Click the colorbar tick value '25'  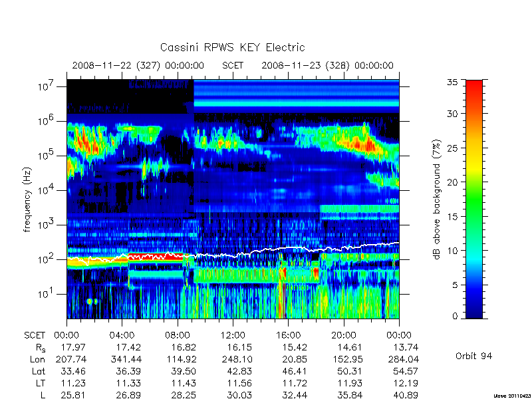tap(452, 148)
